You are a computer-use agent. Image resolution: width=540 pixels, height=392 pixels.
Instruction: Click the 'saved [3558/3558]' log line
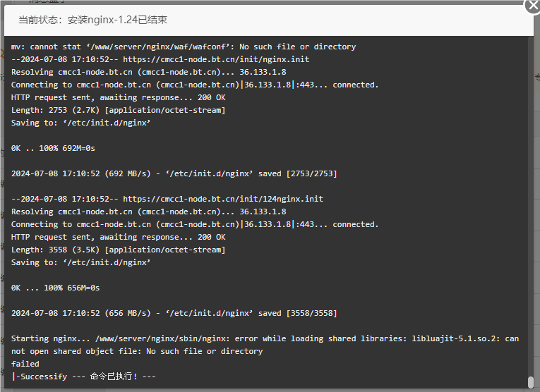[x=174, y=313]
